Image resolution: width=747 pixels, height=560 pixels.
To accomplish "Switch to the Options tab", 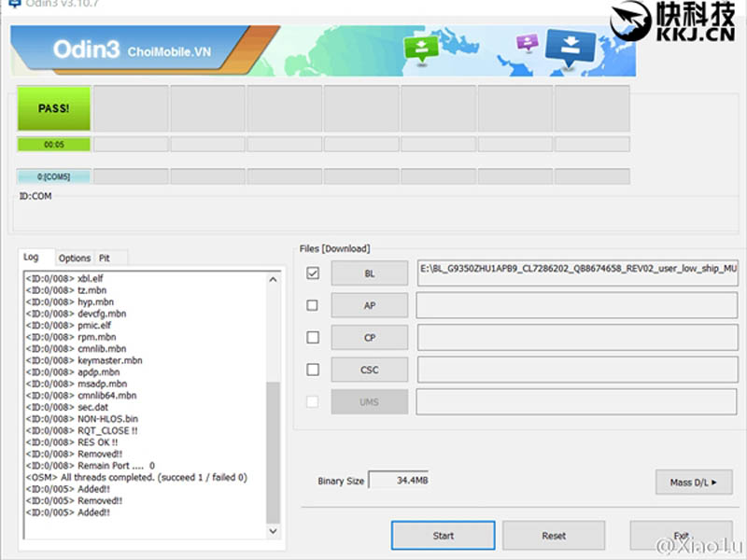I will [75, 259].
